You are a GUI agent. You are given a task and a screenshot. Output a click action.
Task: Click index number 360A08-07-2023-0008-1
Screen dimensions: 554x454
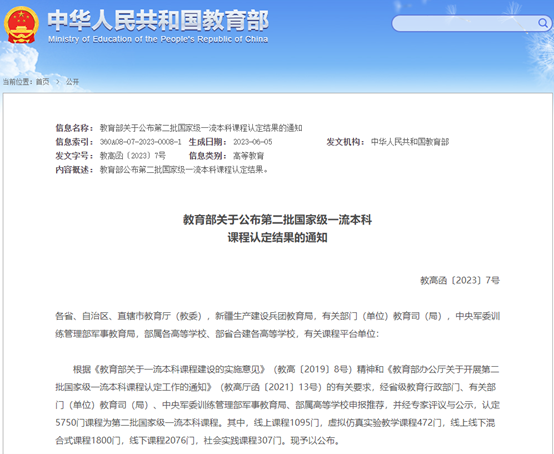click(140, 142)
